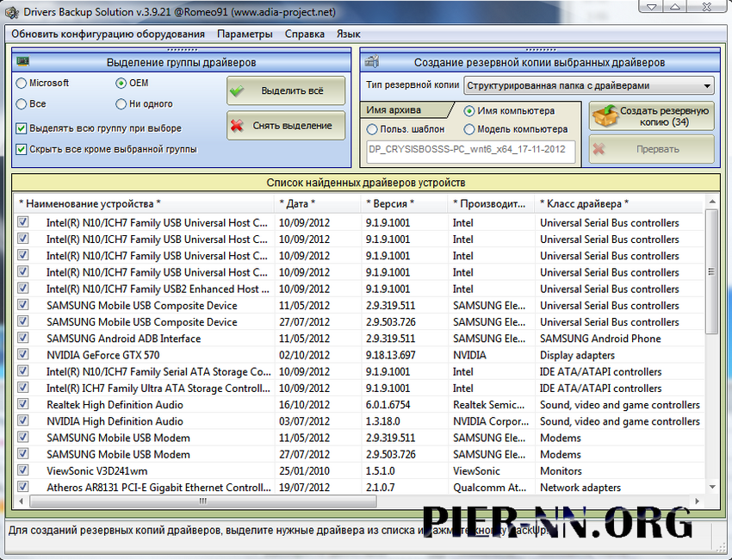Screen dimensions: 732x560
Task: Uncheck Intel ICH7 Ultra ATA Storage driver
Action: pos(23,387)
